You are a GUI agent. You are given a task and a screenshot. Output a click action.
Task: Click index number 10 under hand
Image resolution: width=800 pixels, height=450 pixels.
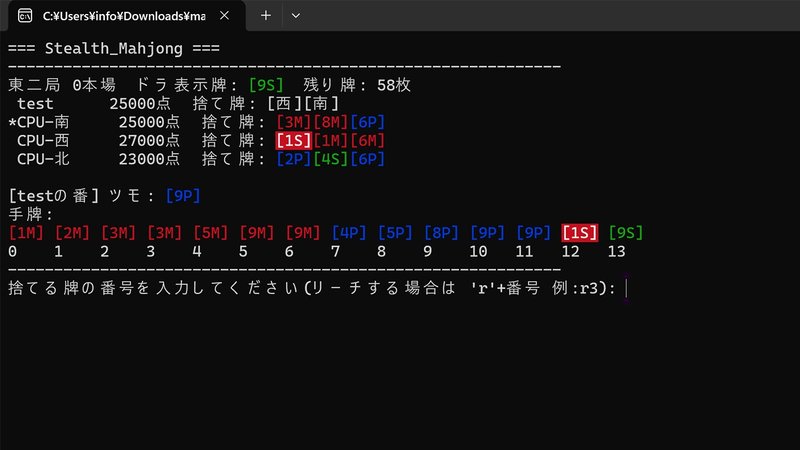click(478, 252)
